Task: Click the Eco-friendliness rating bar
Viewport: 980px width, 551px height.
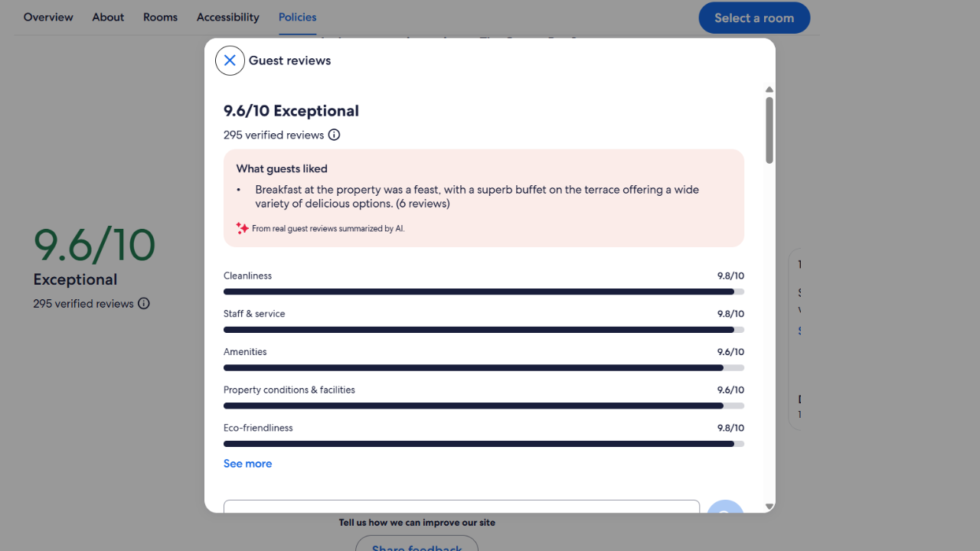Action: click(484, 444)
